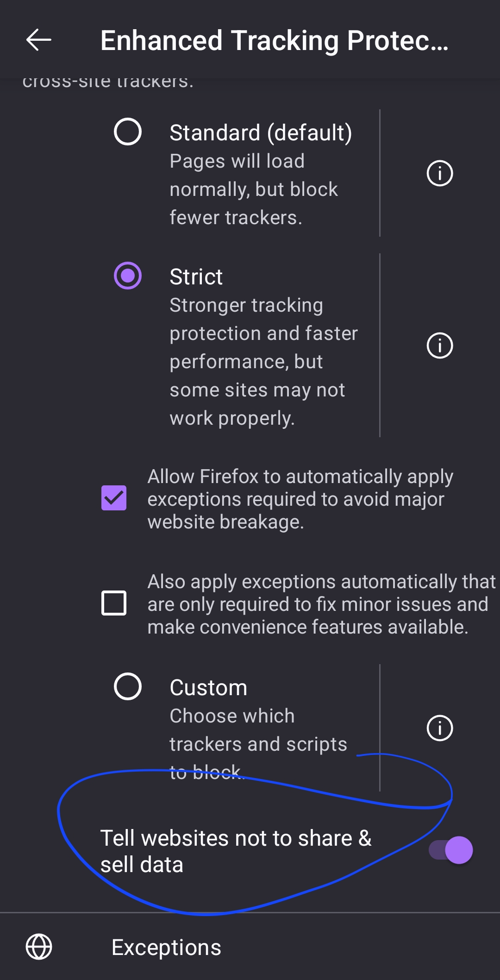Tap the Strict option title text
500x980 pixels.
[196, 277]
